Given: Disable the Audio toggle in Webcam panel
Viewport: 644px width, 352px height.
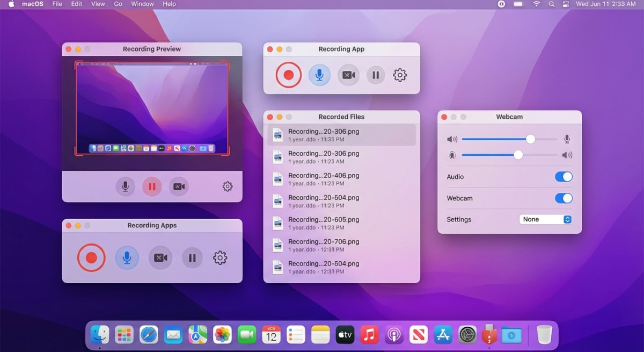Looking at the screenshot, I should tap(563, 176).
